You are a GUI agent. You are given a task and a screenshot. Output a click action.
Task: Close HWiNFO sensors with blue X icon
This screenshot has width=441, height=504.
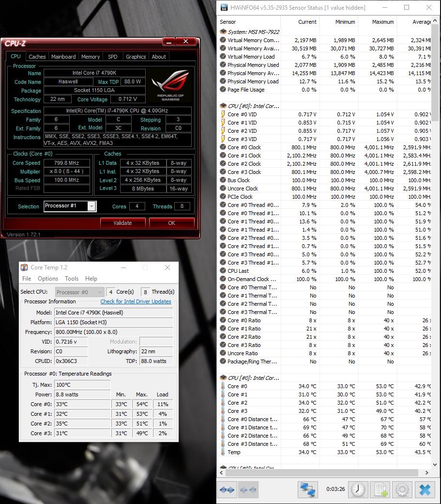[425, 489]
